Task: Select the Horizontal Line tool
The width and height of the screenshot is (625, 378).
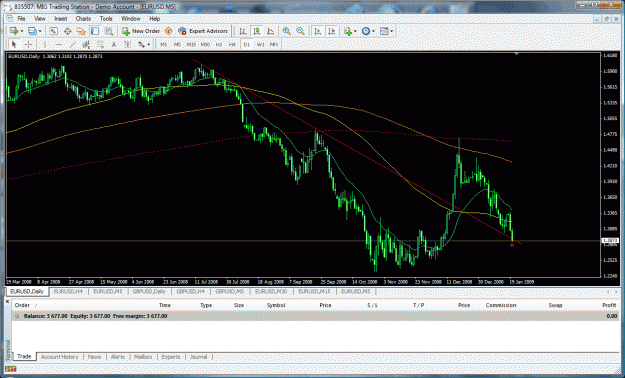Action: 59,44
